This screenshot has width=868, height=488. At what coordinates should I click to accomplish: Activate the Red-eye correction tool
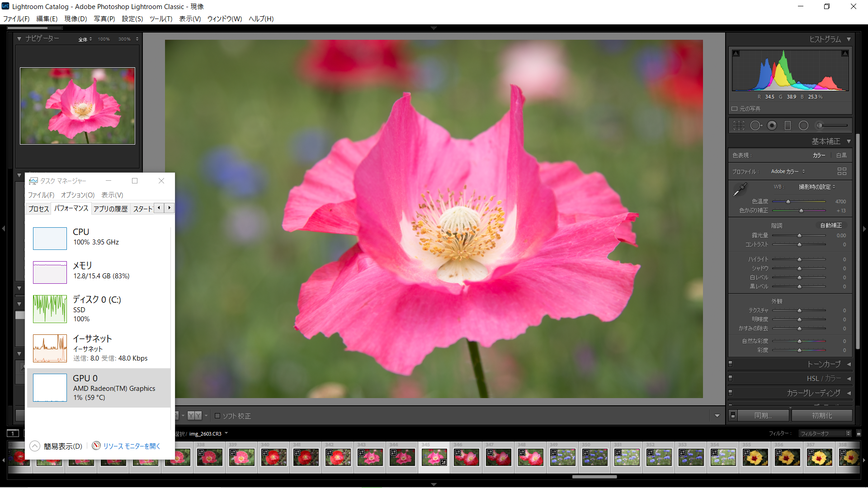(x=772, y=126)
